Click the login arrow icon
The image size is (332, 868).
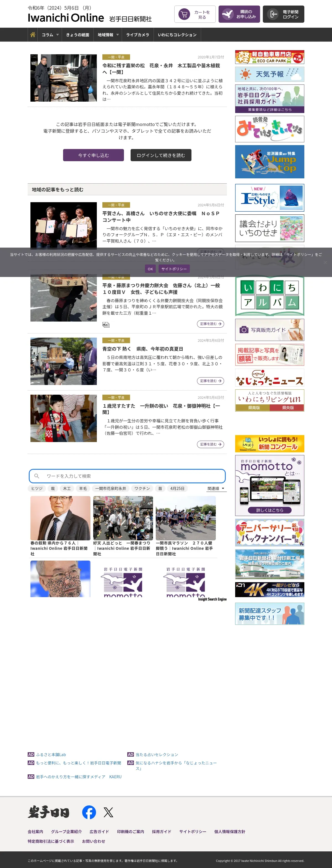click(273, 14)
